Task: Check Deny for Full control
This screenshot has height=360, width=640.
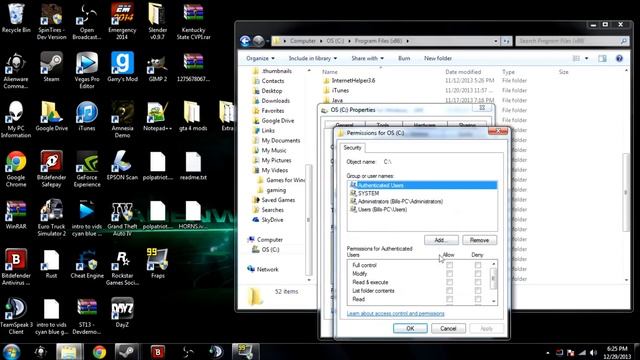Action: [x=478, y=265]
